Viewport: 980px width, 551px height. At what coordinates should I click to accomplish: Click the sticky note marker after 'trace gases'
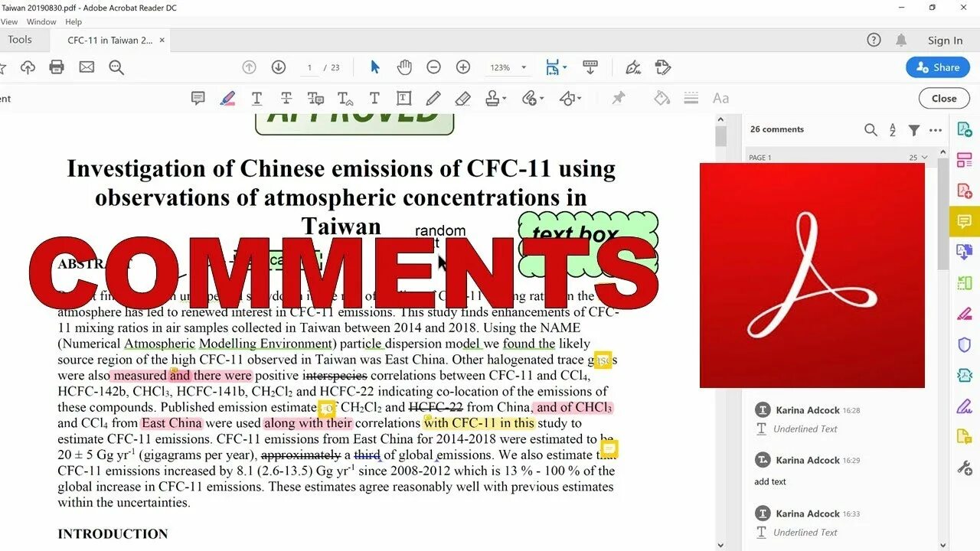tap(603, 360)
